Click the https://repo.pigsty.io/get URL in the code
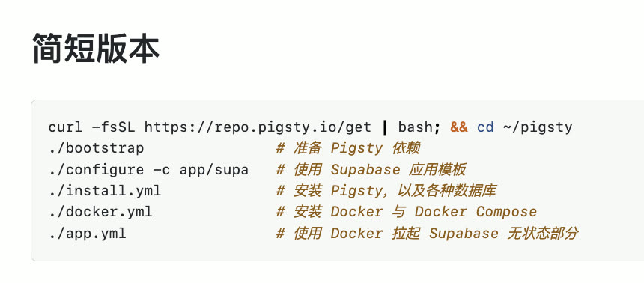Screen dimensions: 644x283 (x=258, y=127)
